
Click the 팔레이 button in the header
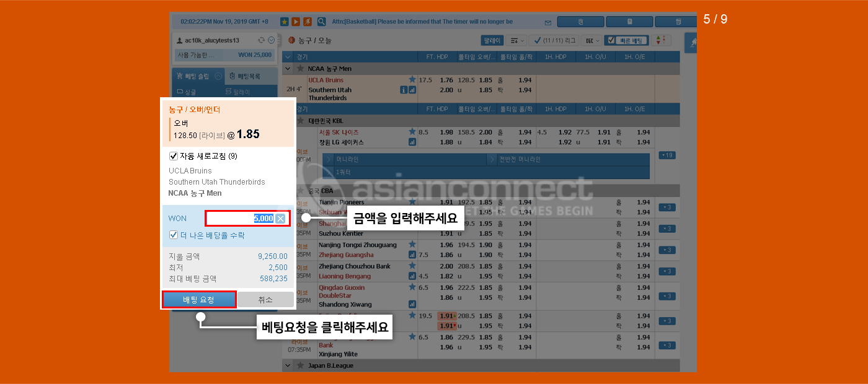click(x=492, y=40)
